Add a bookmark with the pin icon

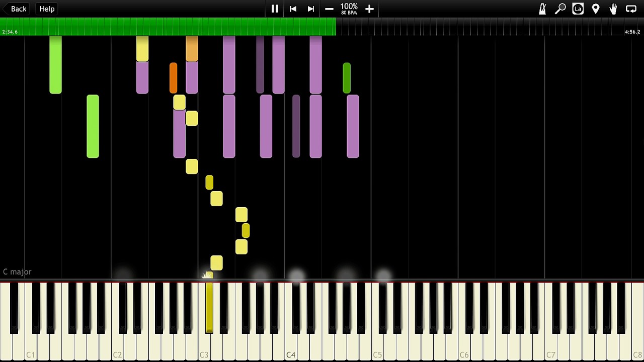click(596, 9)
